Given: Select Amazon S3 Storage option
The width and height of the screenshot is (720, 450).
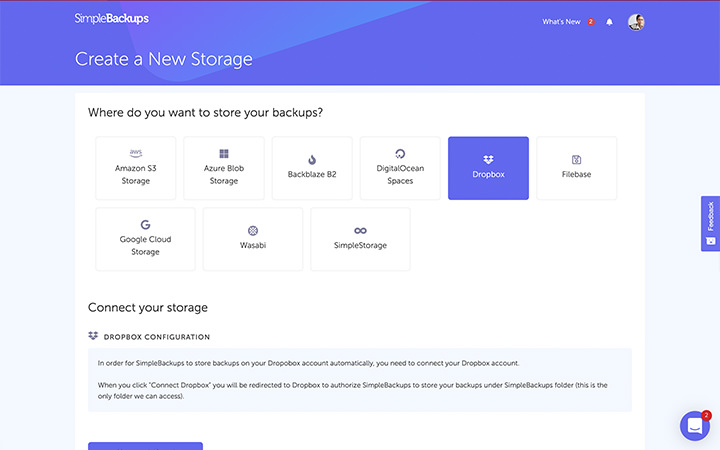Looking at the screenshot, I should (x=135, y=168).
